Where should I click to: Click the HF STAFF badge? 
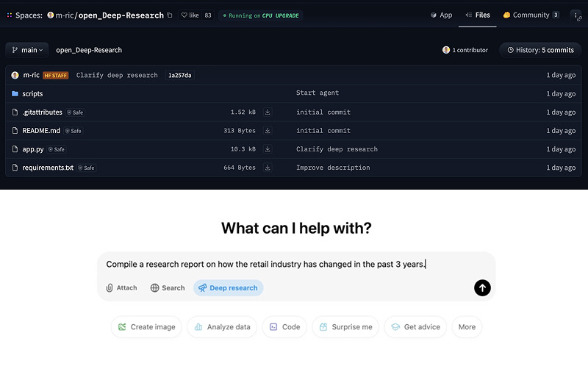(x=56, y=76)
